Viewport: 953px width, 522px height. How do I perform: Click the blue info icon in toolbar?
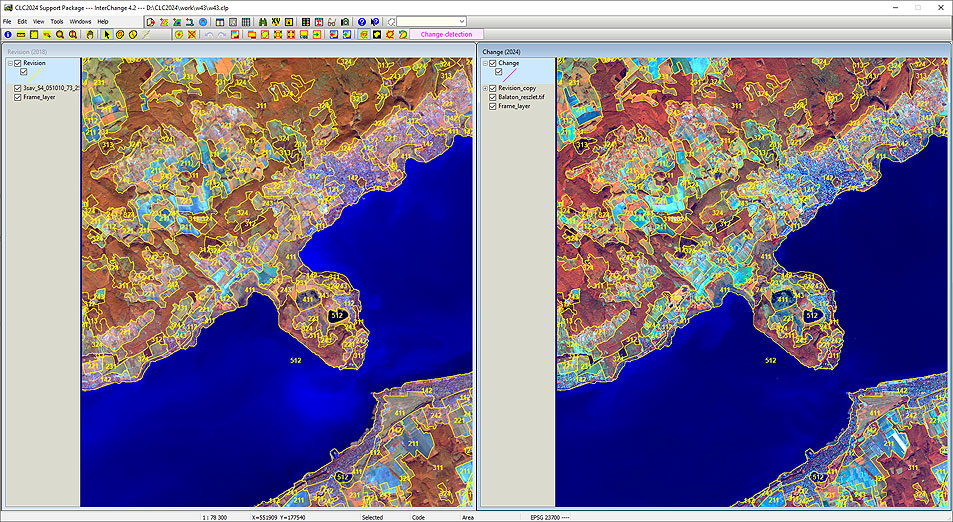tap(8, 35)
